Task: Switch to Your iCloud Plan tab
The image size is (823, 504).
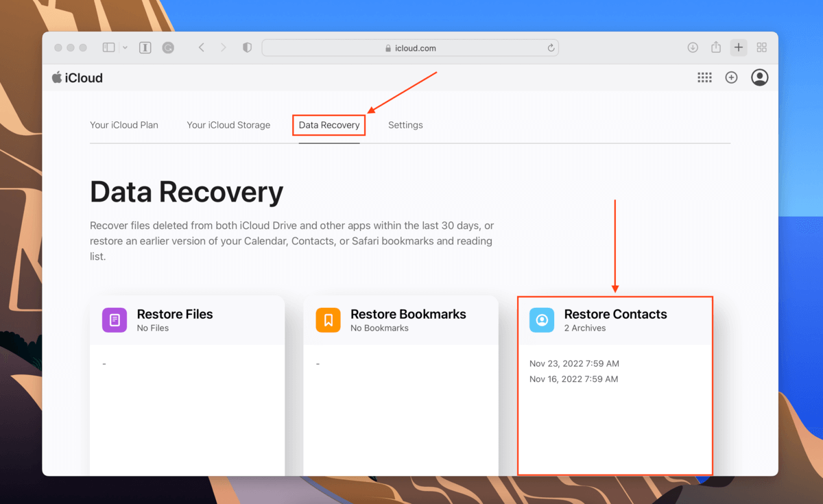Action: (124, 125)
